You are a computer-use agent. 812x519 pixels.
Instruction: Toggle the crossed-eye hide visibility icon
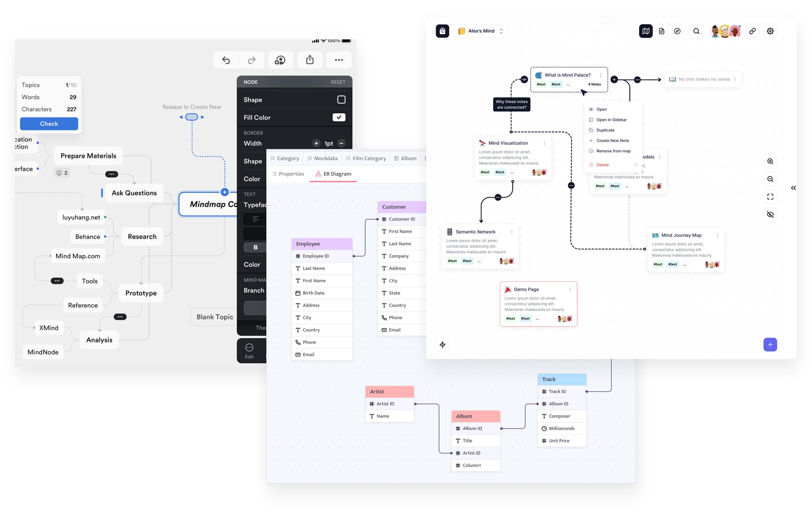pos(770,214)
